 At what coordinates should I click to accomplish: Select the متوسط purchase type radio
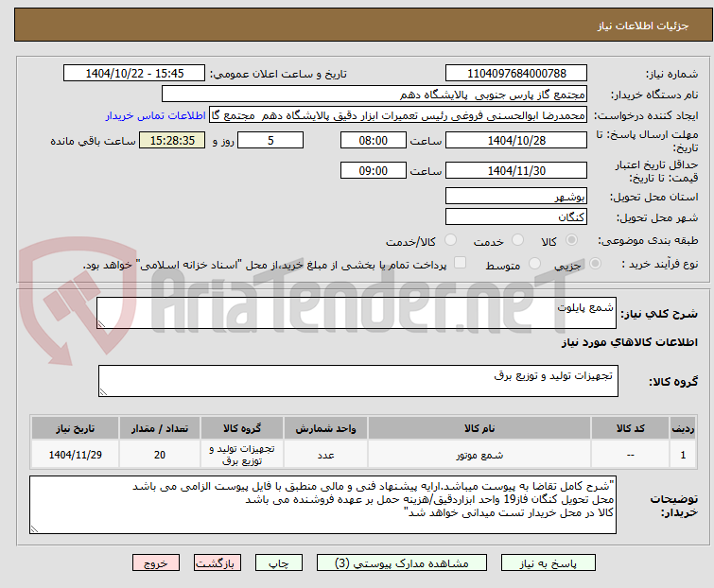coord(534,264)
